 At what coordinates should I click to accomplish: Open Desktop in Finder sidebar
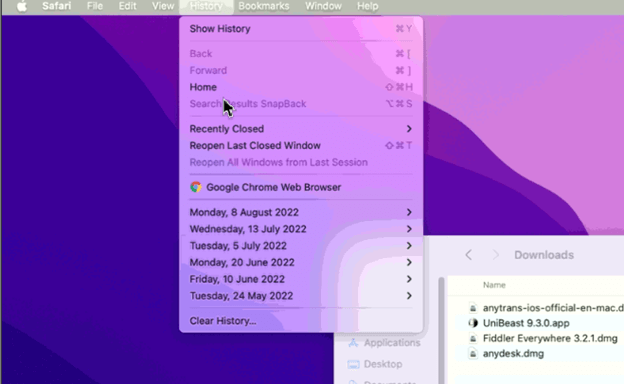click(x=375, y=364)
